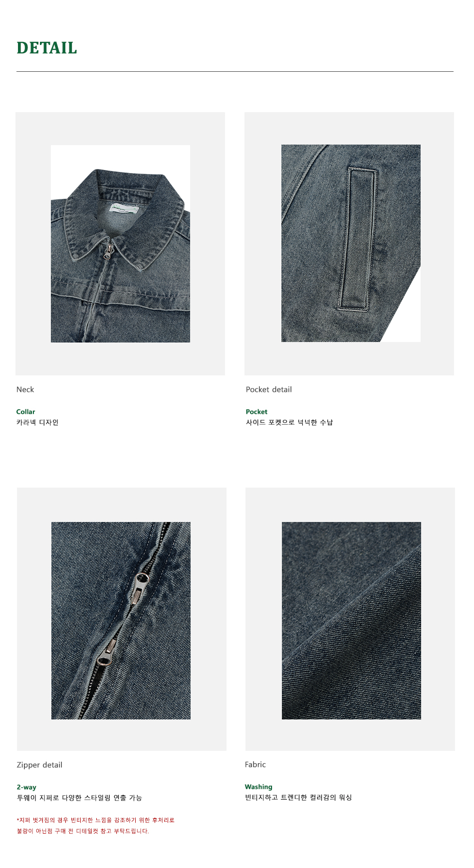
Task: Click the Zipper detail caption
Action: tap(39, 765)
